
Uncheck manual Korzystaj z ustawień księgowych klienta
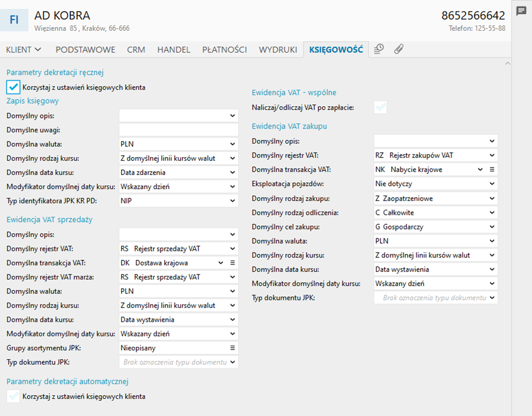(13, 87)
